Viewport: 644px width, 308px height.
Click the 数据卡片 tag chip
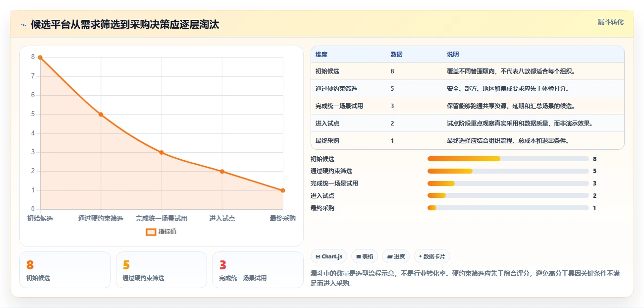[432, 256]
